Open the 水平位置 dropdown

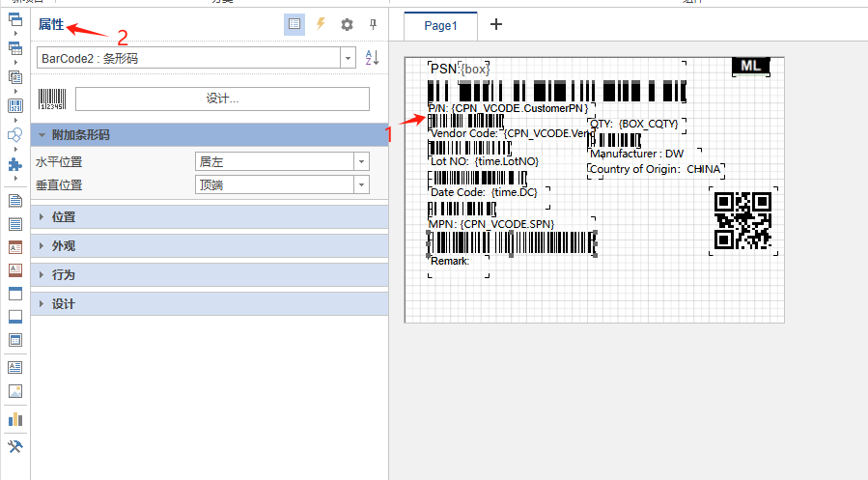[361, 162]
